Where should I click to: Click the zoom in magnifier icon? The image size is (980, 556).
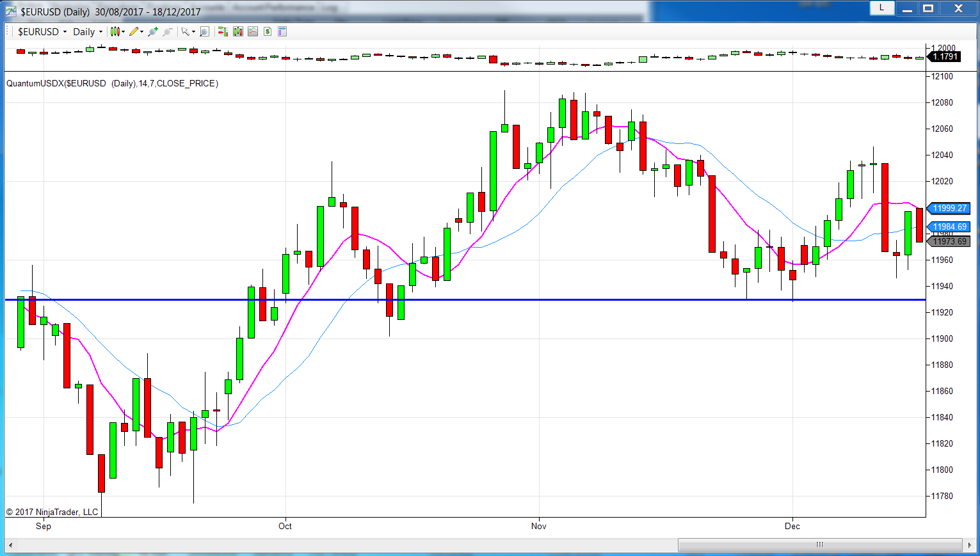pyautogui.click(x=153, y=31)
